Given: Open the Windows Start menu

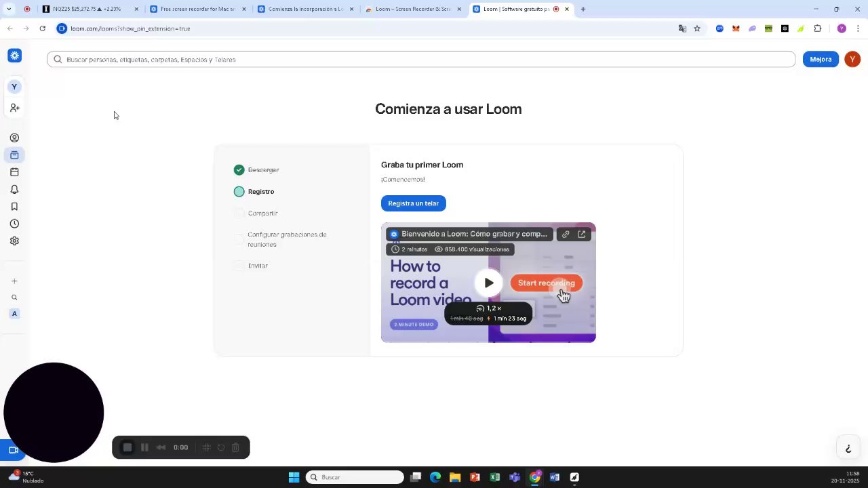Looking at the screenshot, I should (294, 477).
